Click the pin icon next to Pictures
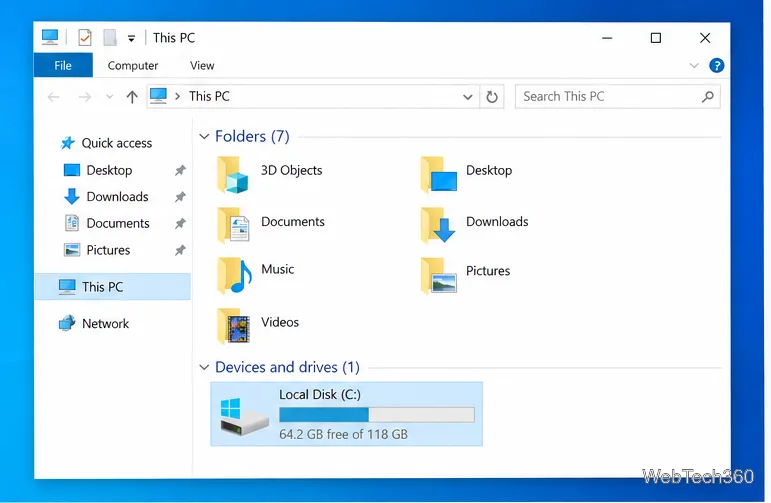Viewport: 771px width, 503px height. pyautogui.click(x=180, y=250)
